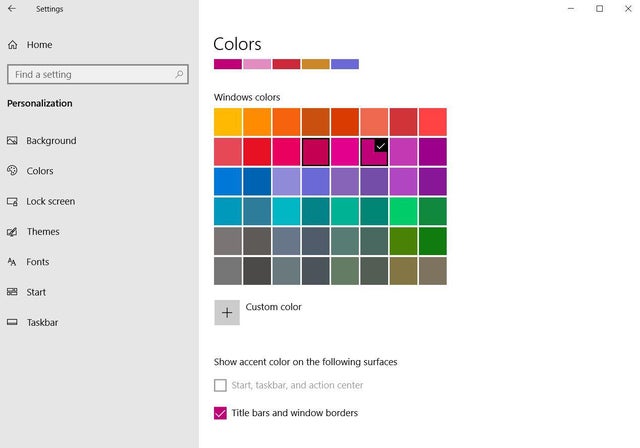Pick the coral red swatch ending first row

coord(433,122)
